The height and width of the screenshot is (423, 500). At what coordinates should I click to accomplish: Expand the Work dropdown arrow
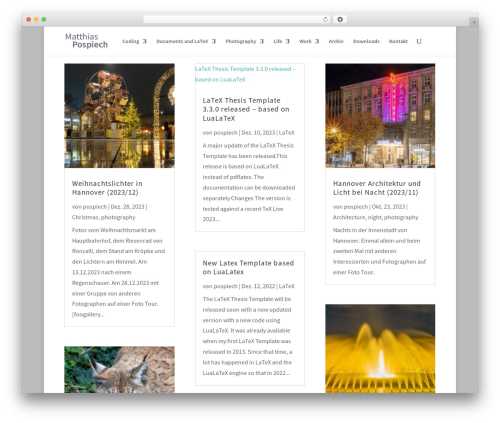coord(317,41)
